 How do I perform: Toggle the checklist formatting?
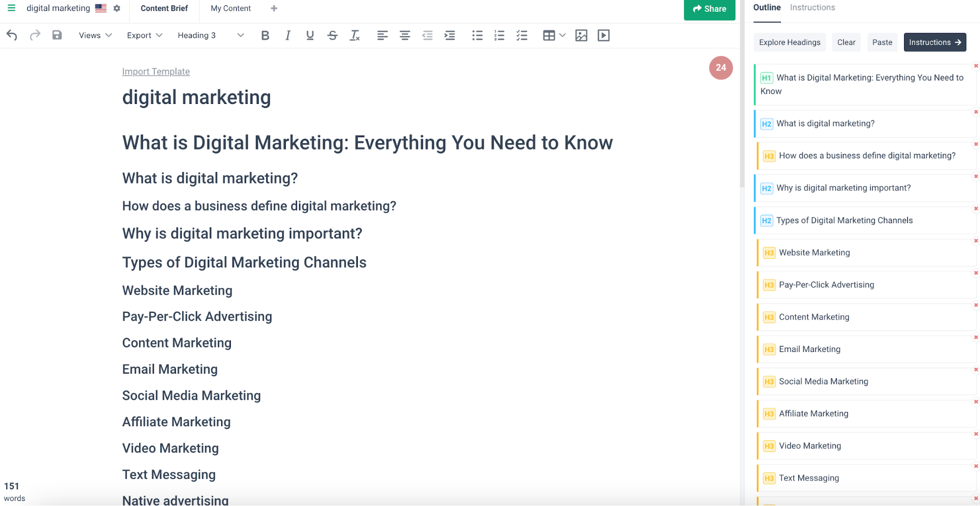(x=522, y=35)
